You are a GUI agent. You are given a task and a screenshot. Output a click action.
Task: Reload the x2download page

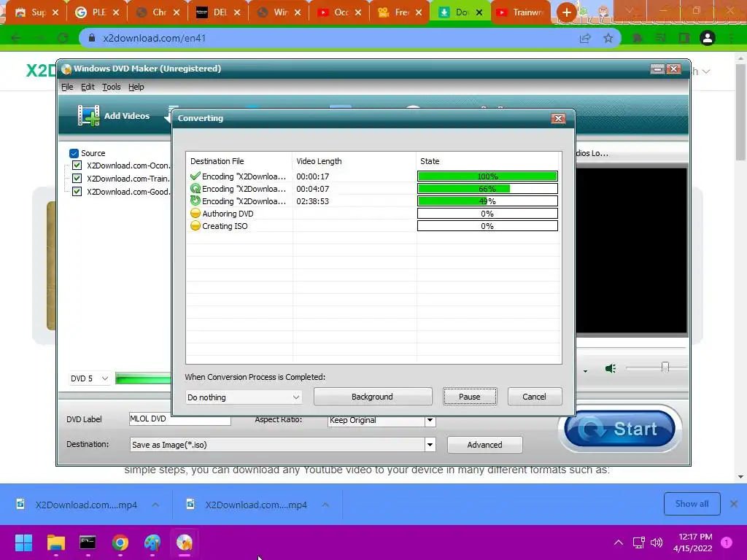[x=63, y=38]
